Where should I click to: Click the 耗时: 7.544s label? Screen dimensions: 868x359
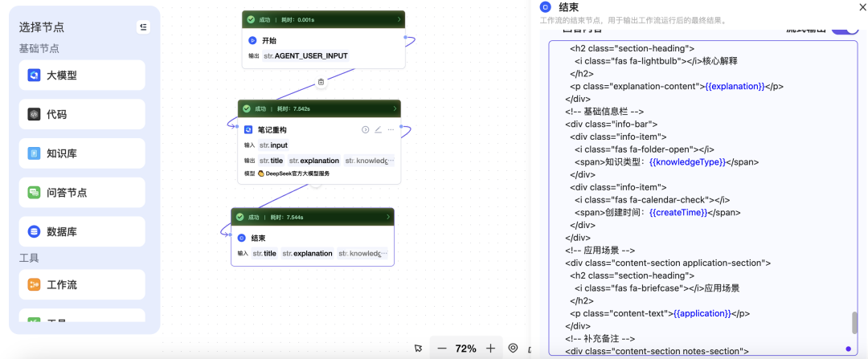[x=286, y=218]
